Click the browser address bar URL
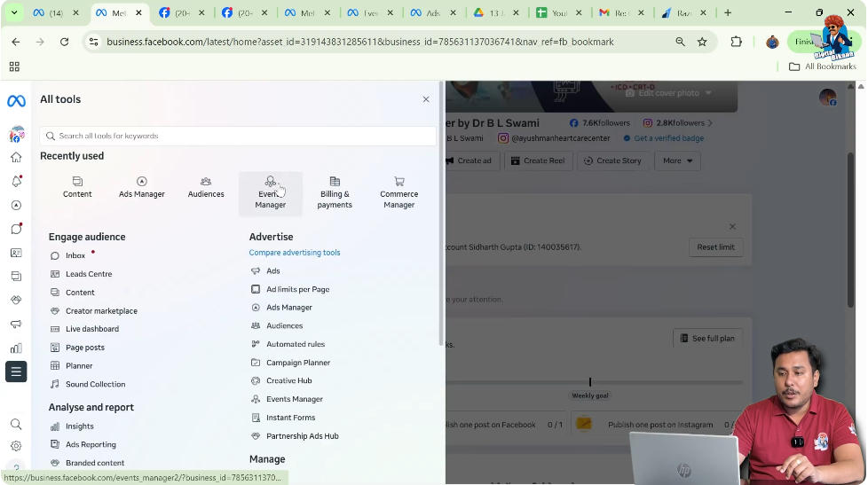 tap(359, 42)
